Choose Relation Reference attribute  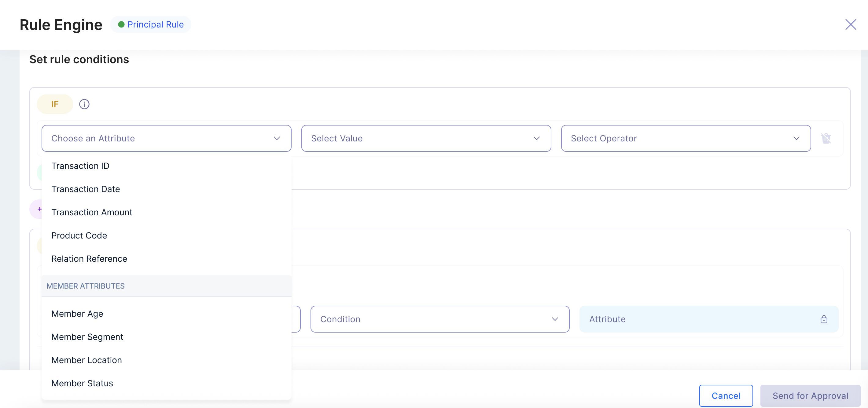coord(89,259)
